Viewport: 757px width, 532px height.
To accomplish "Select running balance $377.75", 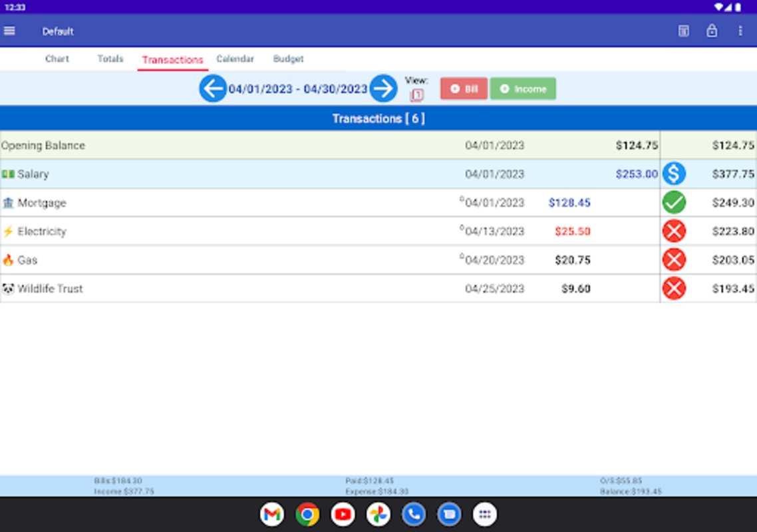I will click(733, 174).
